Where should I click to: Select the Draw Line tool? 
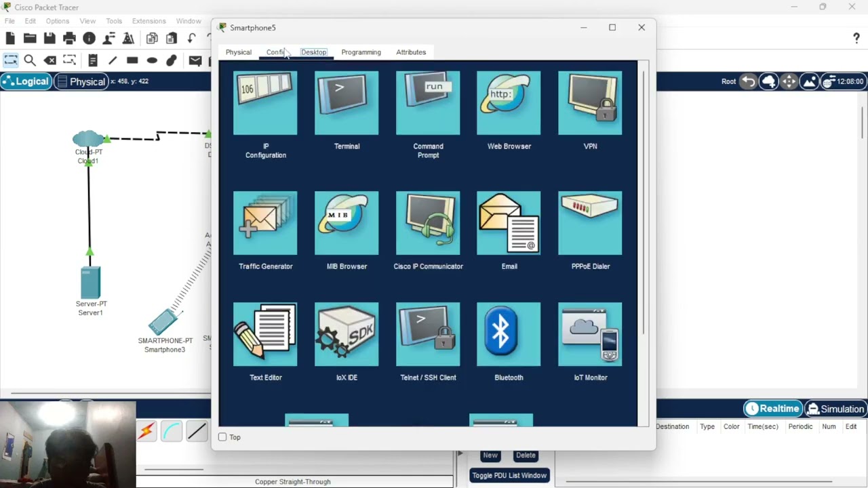tap(113, 60)
